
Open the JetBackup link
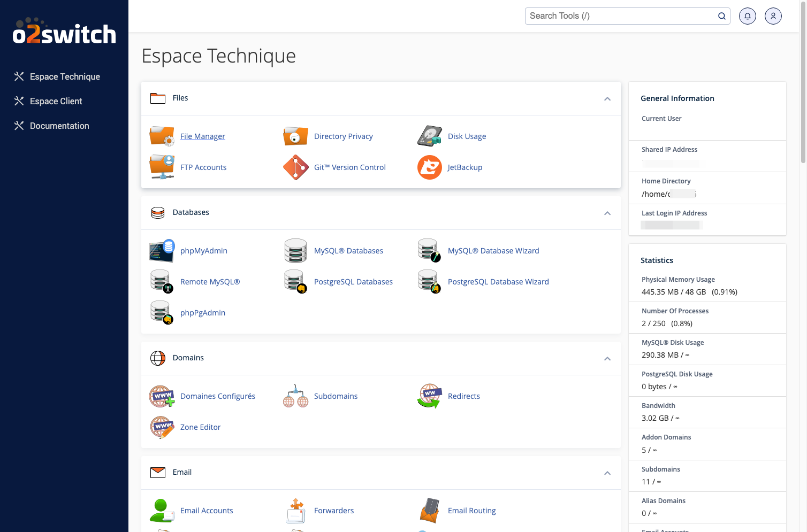(465, 167)
